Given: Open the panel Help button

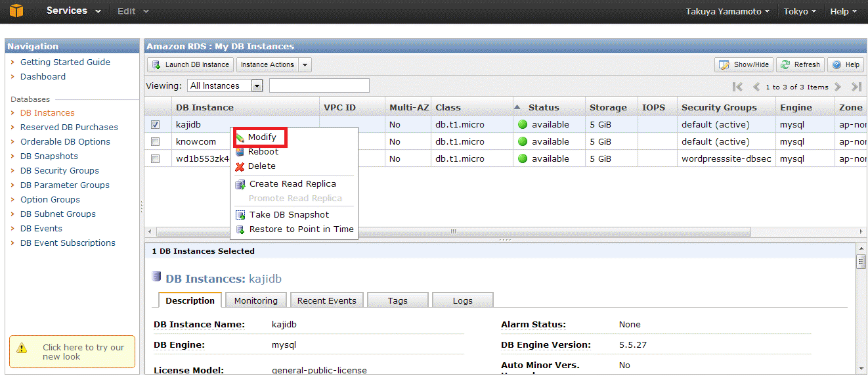Looking at the screenshot, I should click(x=846, y=64).
